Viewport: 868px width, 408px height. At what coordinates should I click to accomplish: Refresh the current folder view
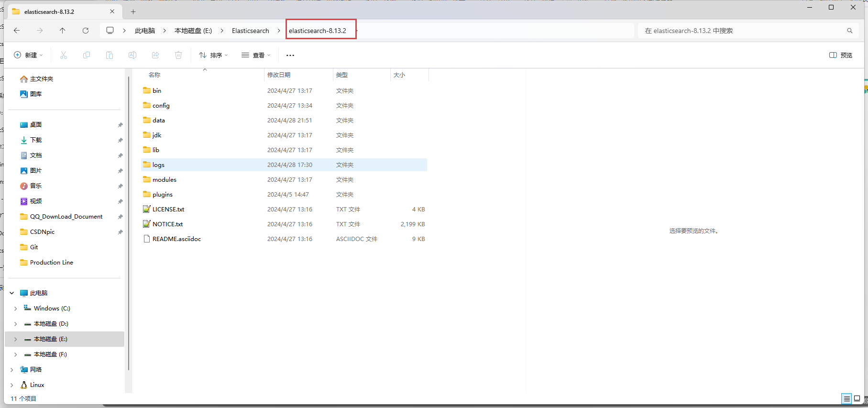click(86, 31)
